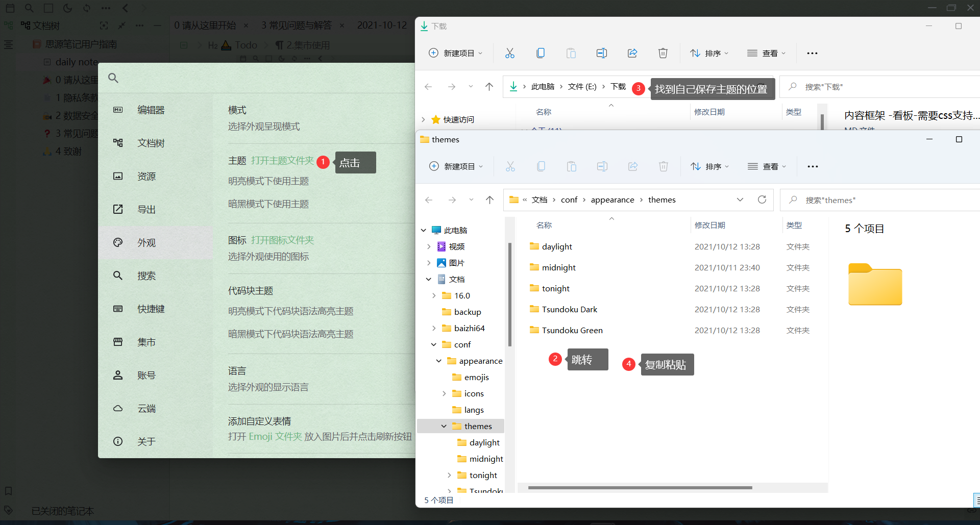Screen dimensions: 980x525
Task: Collapse the conf folder in the navigation tree
Action: pyautogui.click(x=434, y=344)
